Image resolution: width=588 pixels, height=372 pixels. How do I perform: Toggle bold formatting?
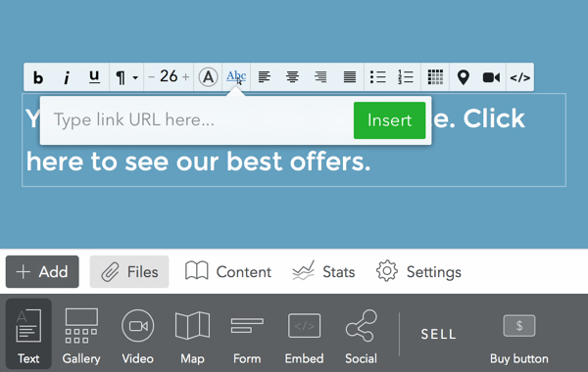(x=38, y=77)
